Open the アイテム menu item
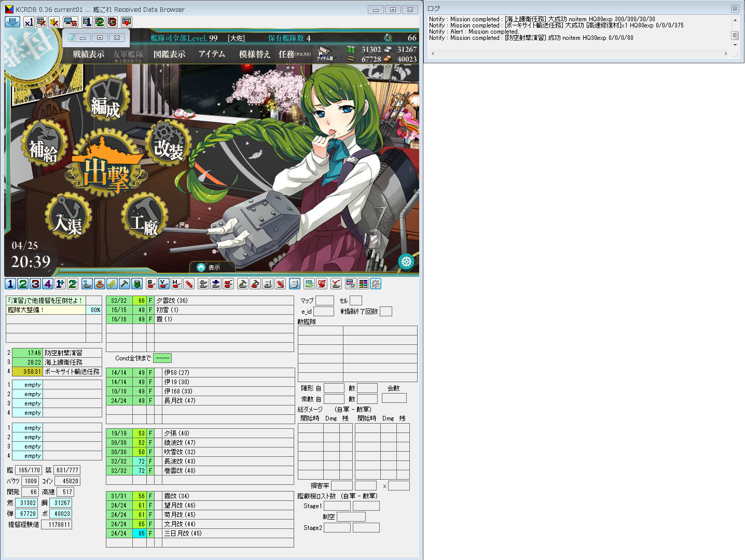Viewport: 745px width, 560px height. coord(212,54)
